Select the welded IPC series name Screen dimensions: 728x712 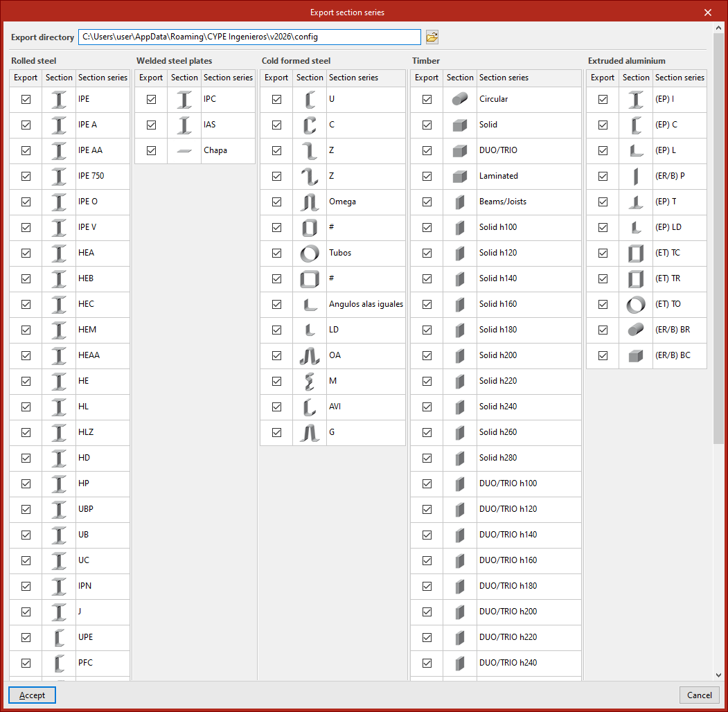210,99
